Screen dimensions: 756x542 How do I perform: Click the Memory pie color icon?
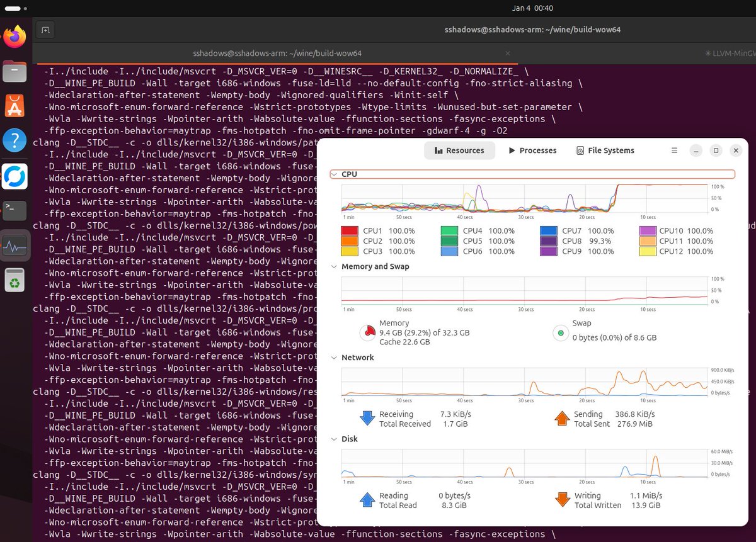(367, 332)
